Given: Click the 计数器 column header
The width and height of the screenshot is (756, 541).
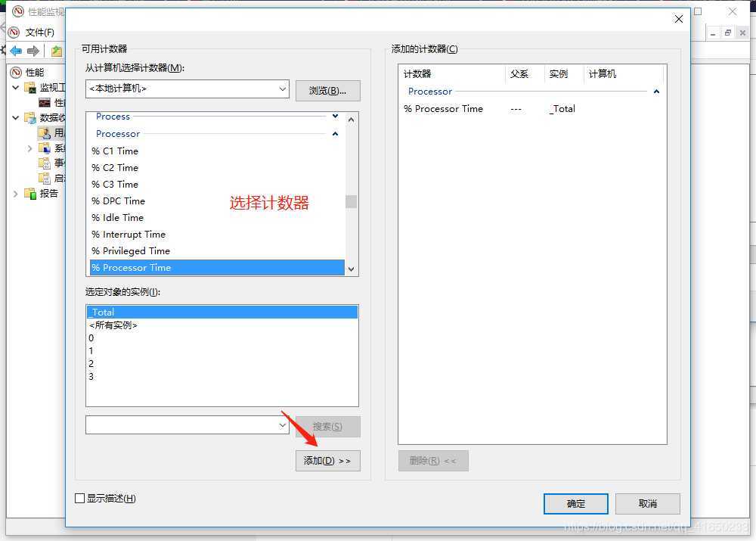Looking at the screenshot, I should [x=452, y=74].
